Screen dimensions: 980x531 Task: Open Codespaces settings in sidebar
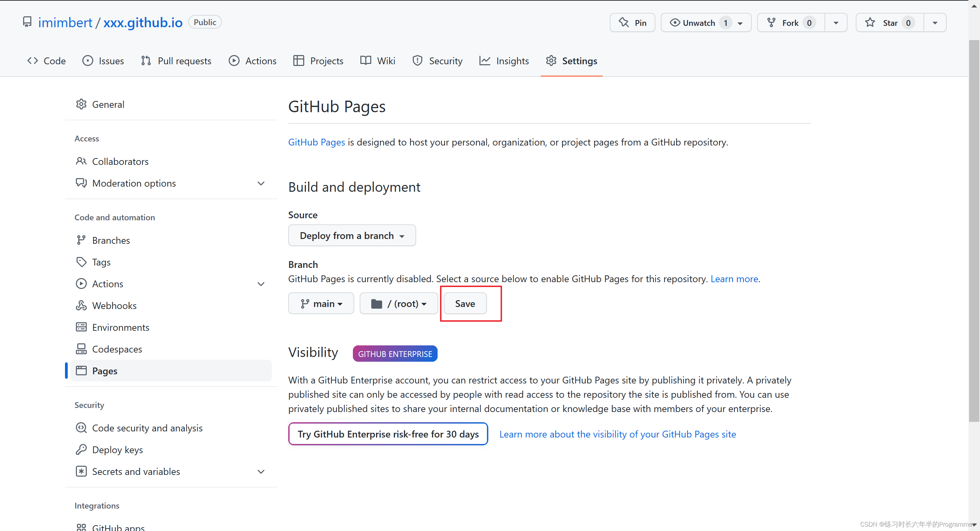click(x=117, y=349)
